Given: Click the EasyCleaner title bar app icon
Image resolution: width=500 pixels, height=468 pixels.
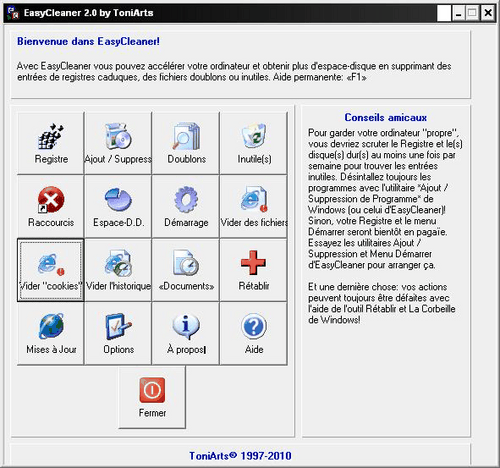Looking at the screenshot, I should pyautogui.click(x=13, y=13).
